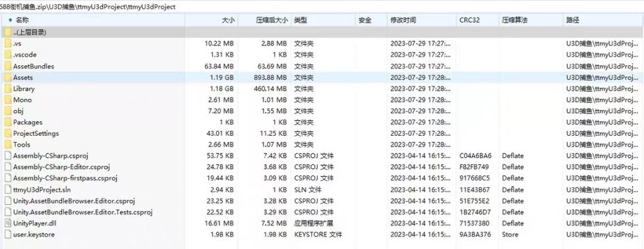Viewport: 644px width, 249px height.
Task: Select the ProjectSettings folder name
Action: 36,133
